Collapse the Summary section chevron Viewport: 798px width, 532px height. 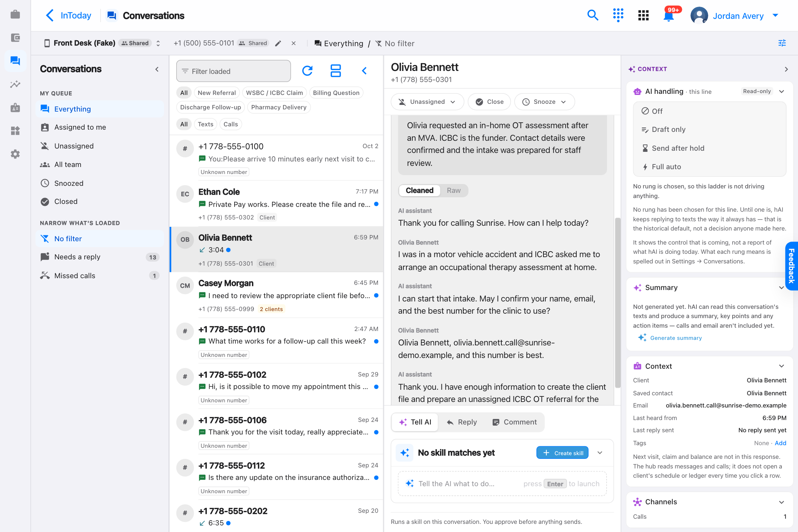pyautogui.click(x=781, y=287)
